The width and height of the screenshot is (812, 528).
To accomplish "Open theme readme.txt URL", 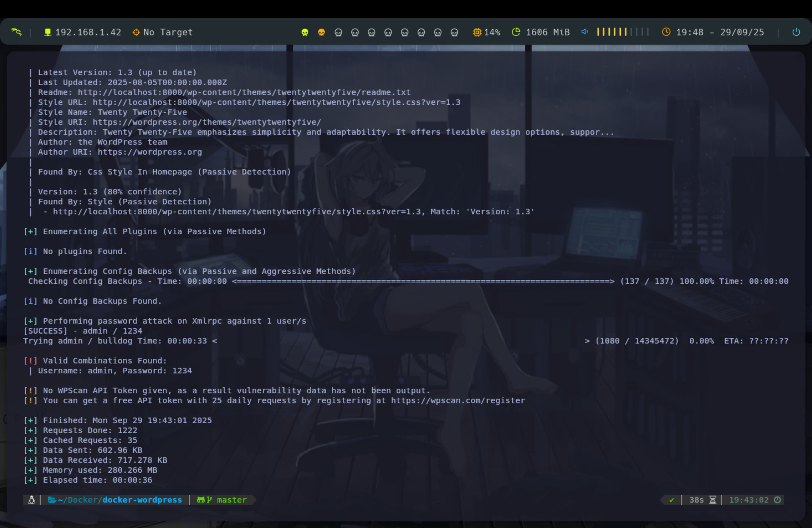I will [244, 93].
